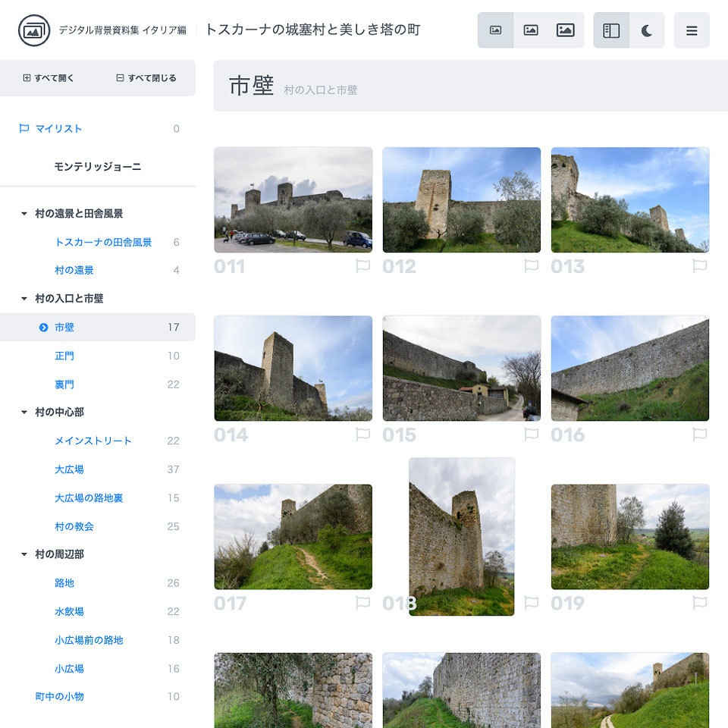Open 正門 category
The width and height of the screenshot is (728, 728).
tap(64, 356)
